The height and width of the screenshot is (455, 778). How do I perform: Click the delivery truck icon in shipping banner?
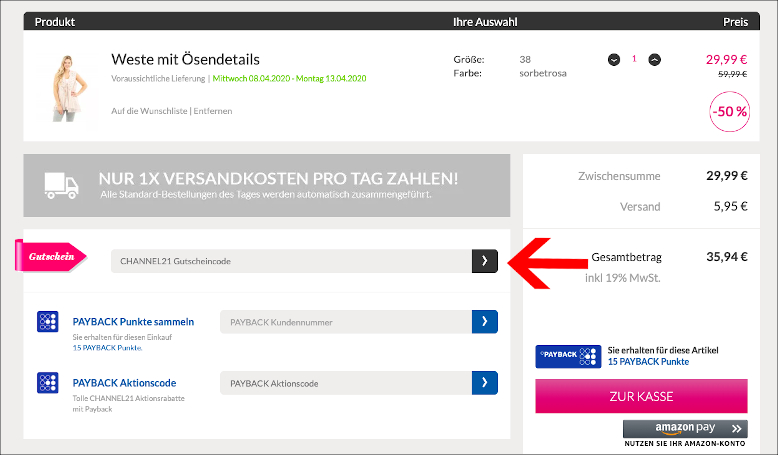click(x=62, y=186)
